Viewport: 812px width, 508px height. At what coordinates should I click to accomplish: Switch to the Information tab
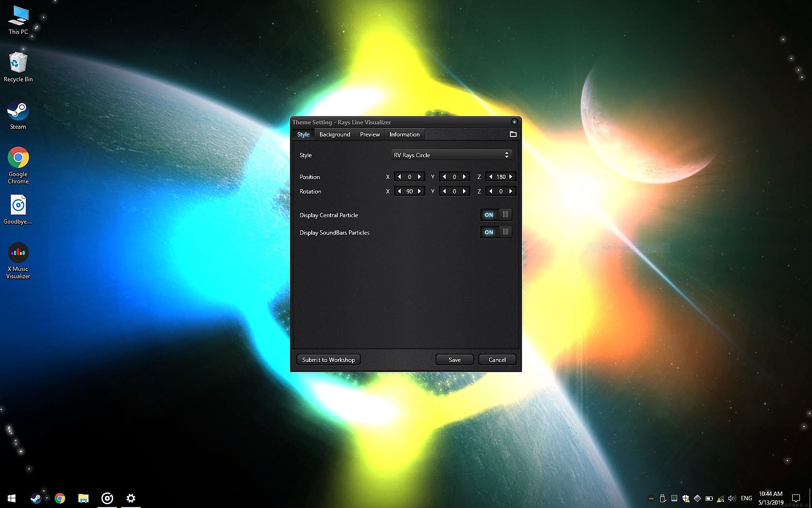[x=405, y=134]
